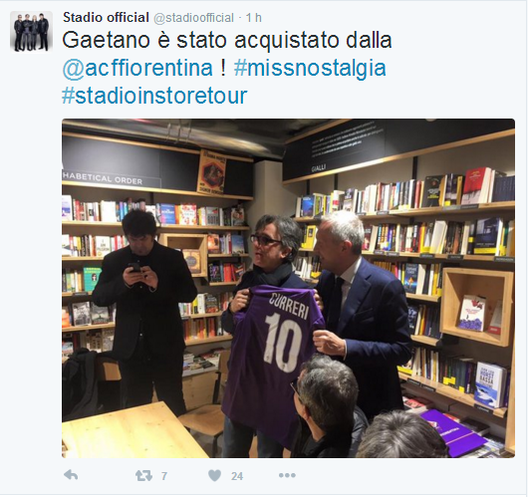Open the Stadio official profile avatar
Screen dimensions: 528x497
click(31, 31)
